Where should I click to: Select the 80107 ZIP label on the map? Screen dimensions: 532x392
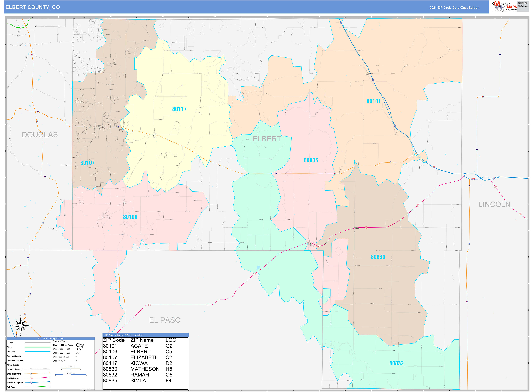(x=87, y=163)
